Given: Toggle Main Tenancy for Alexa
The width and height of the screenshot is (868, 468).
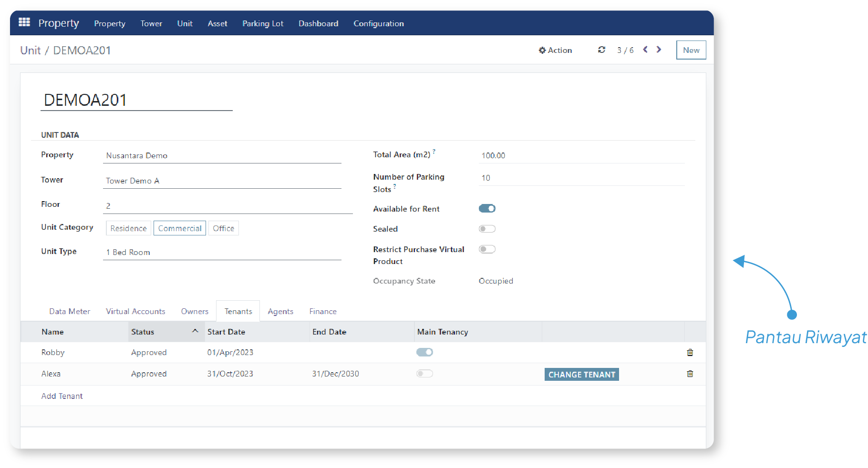Looking at the screenshot, I should 424,374.
